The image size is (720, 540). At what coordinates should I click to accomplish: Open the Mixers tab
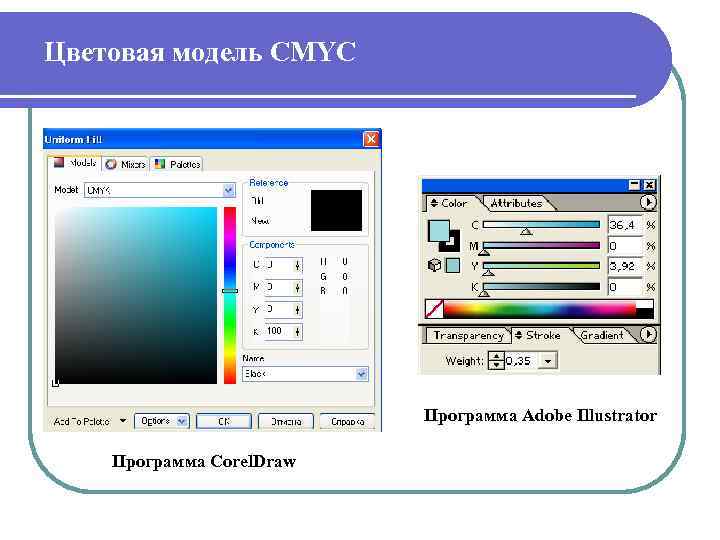125,164
